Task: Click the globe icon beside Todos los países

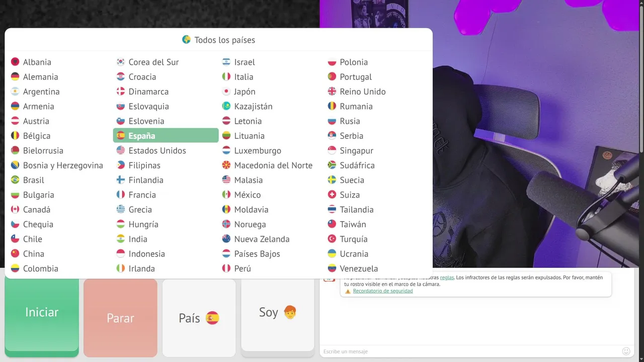Action: [x=186, y=39]
